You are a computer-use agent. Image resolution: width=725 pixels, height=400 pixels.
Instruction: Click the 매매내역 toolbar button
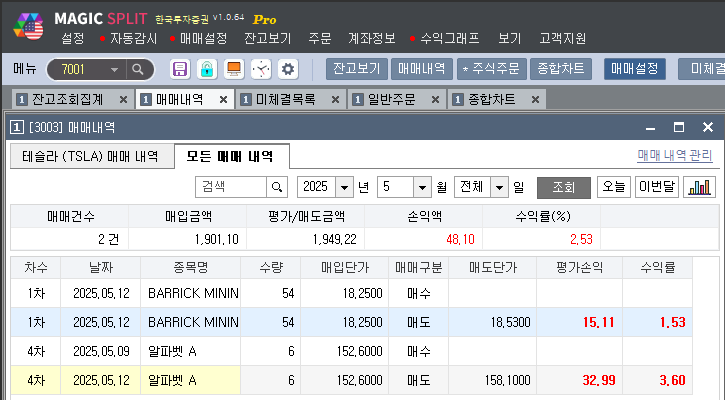click(422, 69)
